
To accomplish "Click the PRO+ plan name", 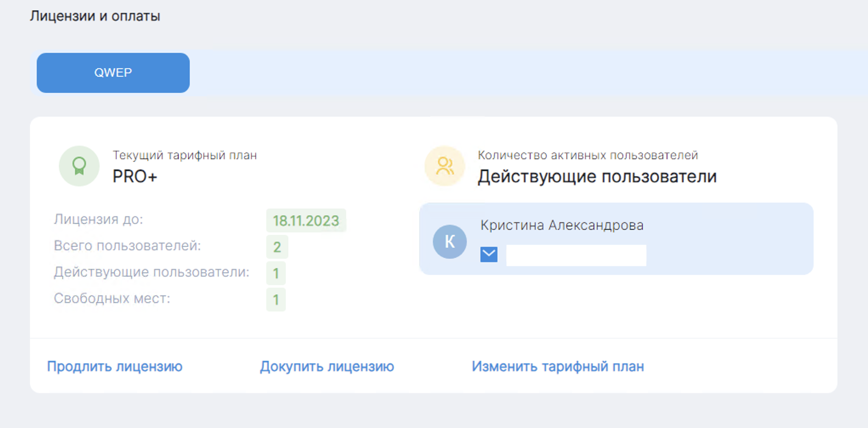I will tap(135, 177).
